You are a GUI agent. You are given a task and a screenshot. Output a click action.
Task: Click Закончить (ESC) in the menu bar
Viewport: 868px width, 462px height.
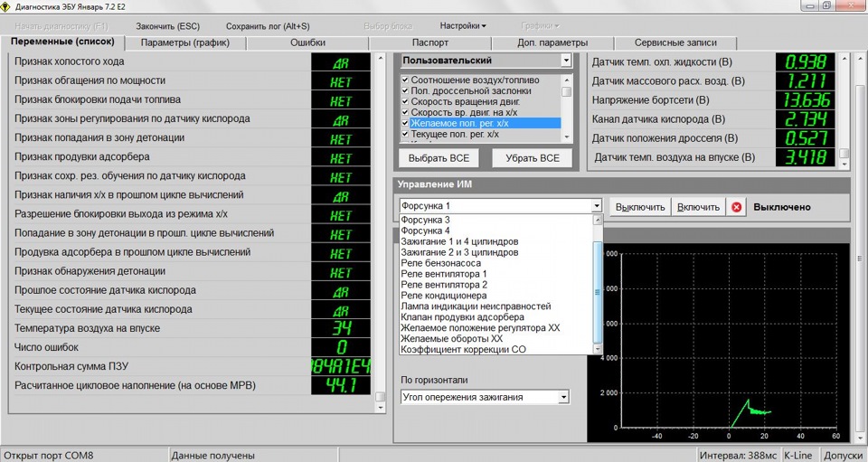coord(167,26)
